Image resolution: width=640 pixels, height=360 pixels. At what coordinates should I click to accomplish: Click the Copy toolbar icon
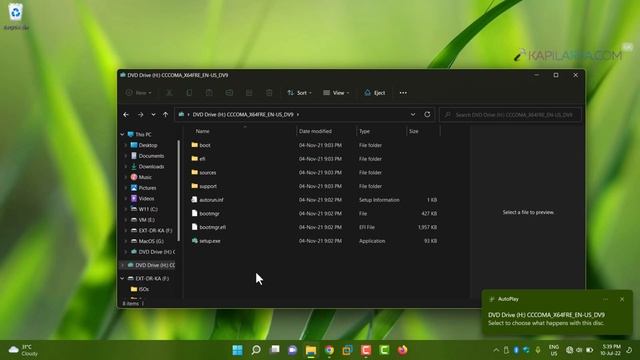click(189, 93)
